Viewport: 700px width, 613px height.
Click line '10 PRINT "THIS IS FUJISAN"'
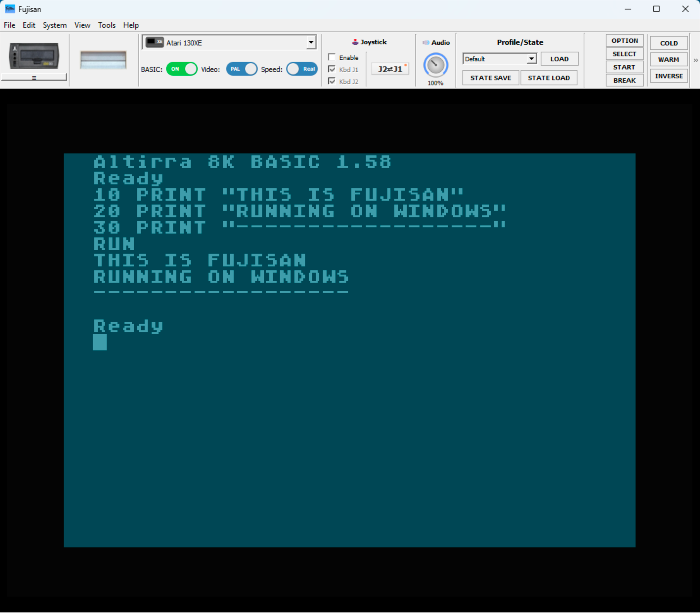pos(278,195)
